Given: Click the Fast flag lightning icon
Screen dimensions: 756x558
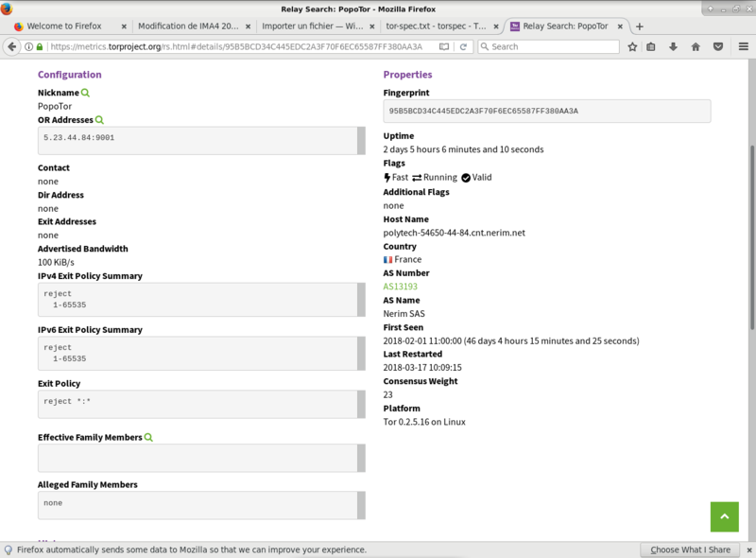Looking at the screenshot, I should pyautogui.click(x=387, y=177).
